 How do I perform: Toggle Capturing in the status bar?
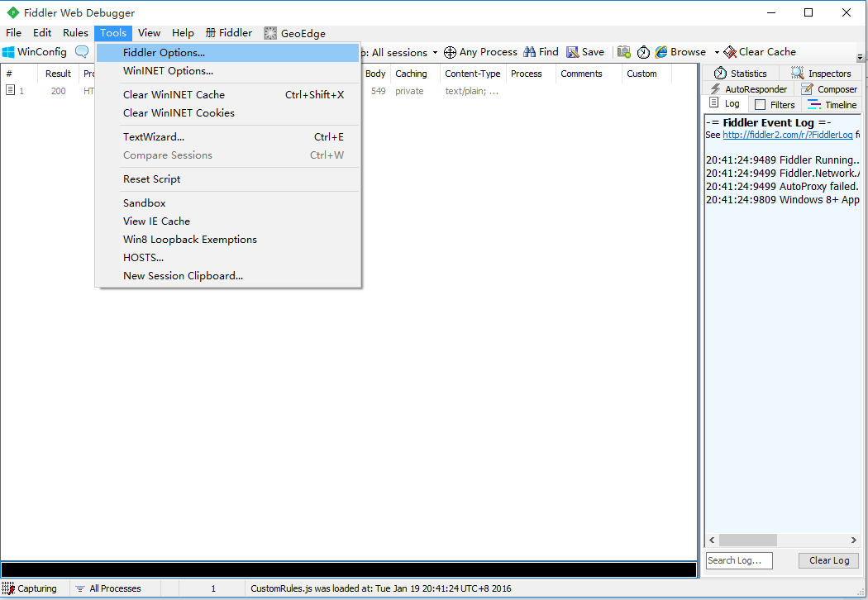(32, 588)
